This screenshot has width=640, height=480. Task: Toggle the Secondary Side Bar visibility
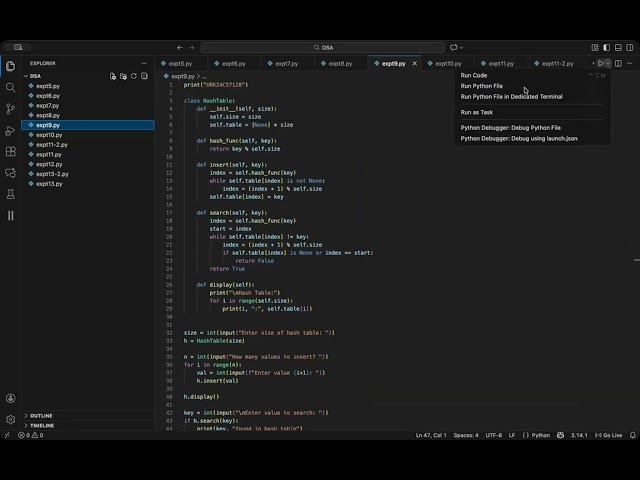pyautogui.click(x=630, y=48)
